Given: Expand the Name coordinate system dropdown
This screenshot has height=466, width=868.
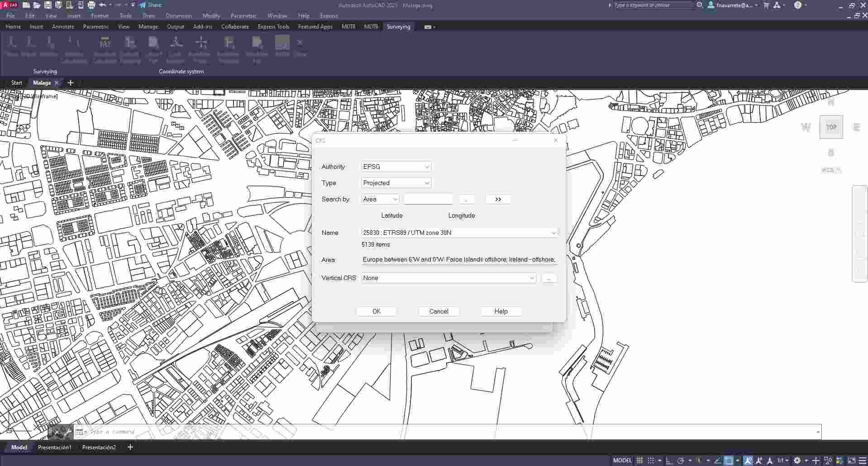Looking at the screenshot, I should pyautogui.click(x=553, y=233).
